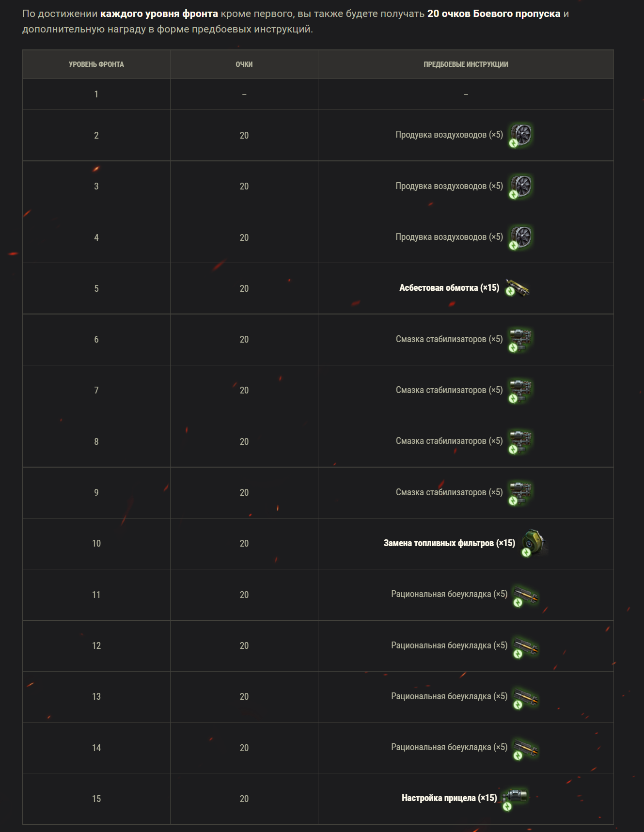Image resolution: width=644 pixels, height=832 pixels.
Task: Click the 'Очки' column header
Action: [244, 64]
